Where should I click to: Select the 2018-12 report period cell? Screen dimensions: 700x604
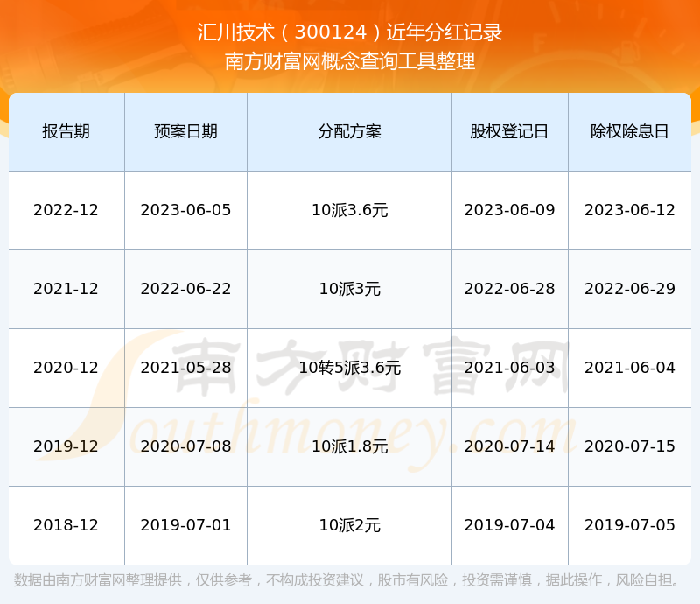(66, 525)
